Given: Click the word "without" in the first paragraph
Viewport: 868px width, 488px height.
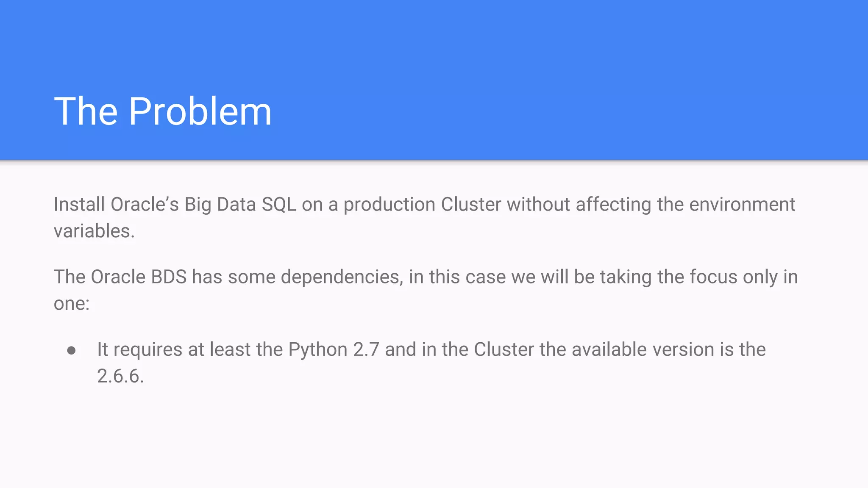Looking at the screenshot, I should click(x=538, y=205).
